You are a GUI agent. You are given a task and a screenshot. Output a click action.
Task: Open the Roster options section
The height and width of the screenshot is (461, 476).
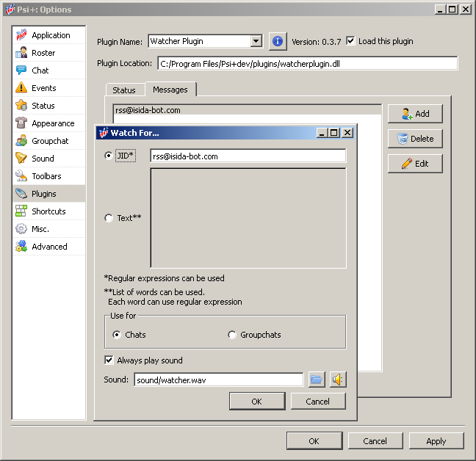click(43, 53)
